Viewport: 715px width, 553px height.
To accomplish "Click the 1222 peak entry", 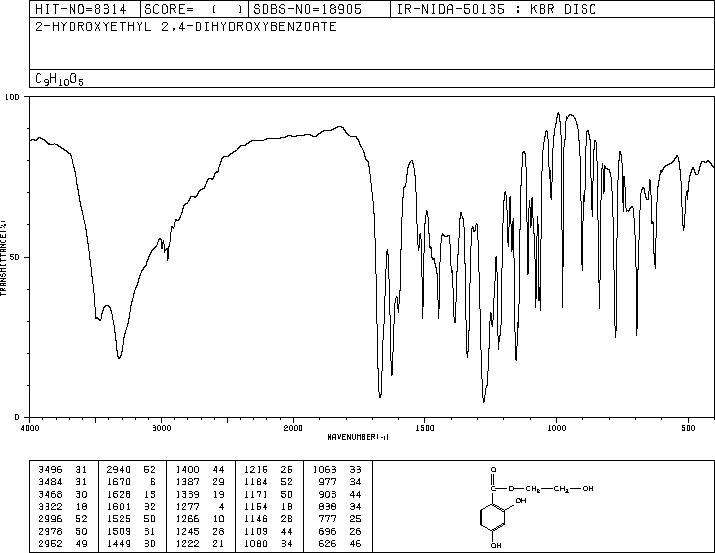I will (x=200, y=543).
